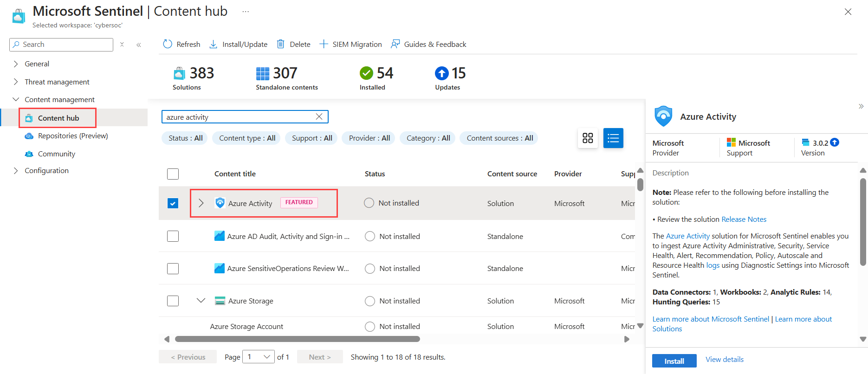The width and height of the screenshot is (868, 374).
Task: Click the Refresh icon in toolbar
Action: coord(168,44)
